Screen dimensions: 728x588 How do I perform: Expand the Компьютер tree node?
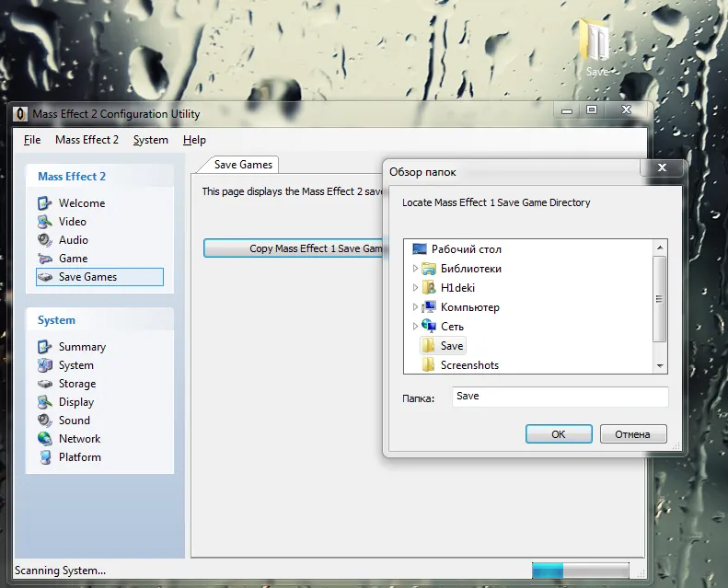click(x=415, y=306)
